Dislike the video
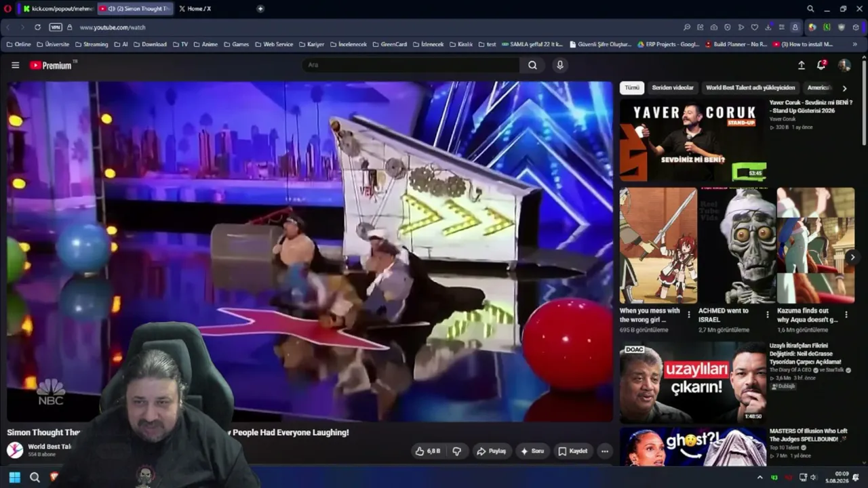The image size is (868, 488). [456, 451]
